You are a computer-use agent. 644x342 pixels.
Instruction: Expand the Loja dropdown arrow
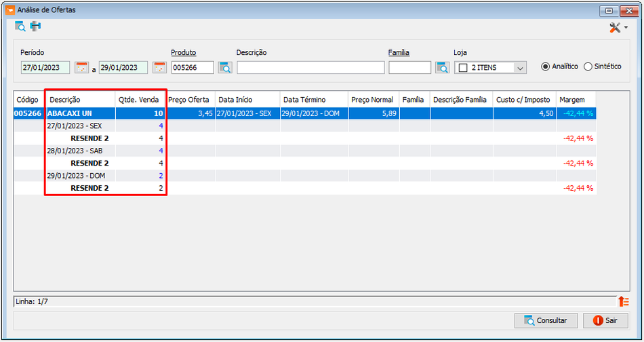521,68
